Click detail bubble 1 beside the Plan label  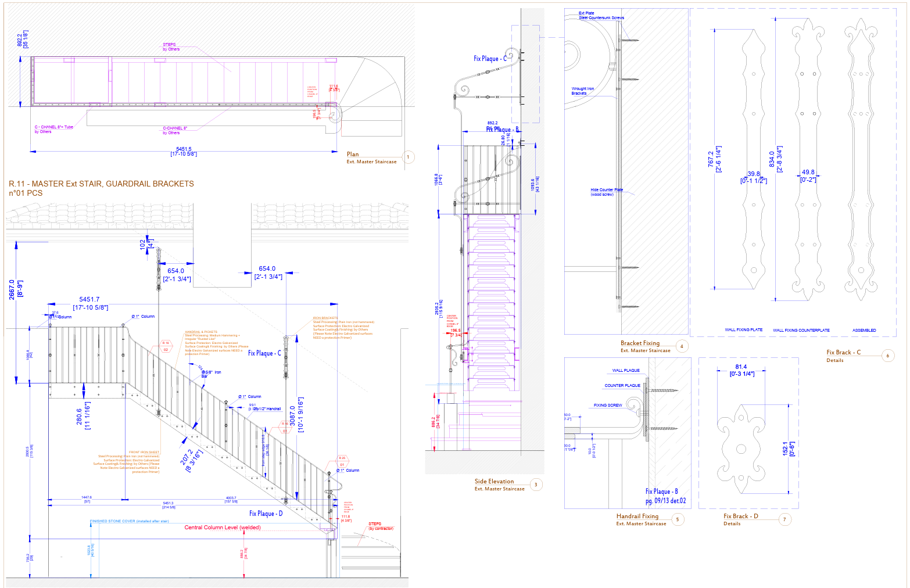point(408,156)
